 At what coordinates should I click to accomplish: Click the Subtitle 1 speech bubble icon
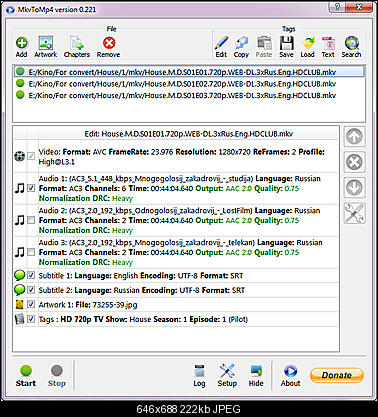20,275
